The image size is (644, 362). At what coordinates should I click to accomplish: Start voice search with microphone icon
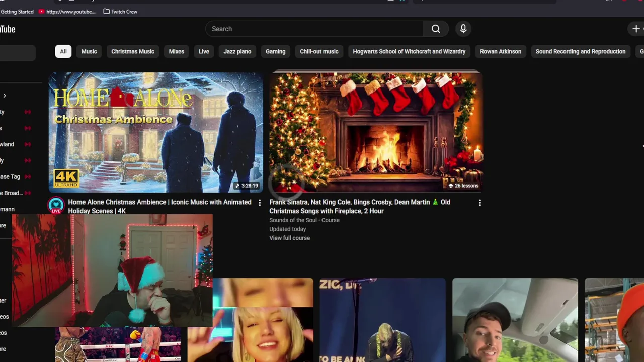coord(463,29)
